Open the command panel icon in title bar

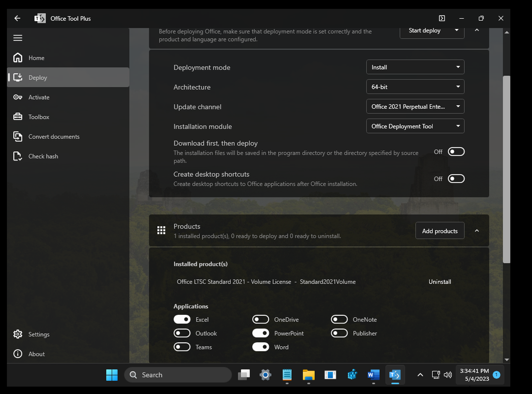(442, 18)
